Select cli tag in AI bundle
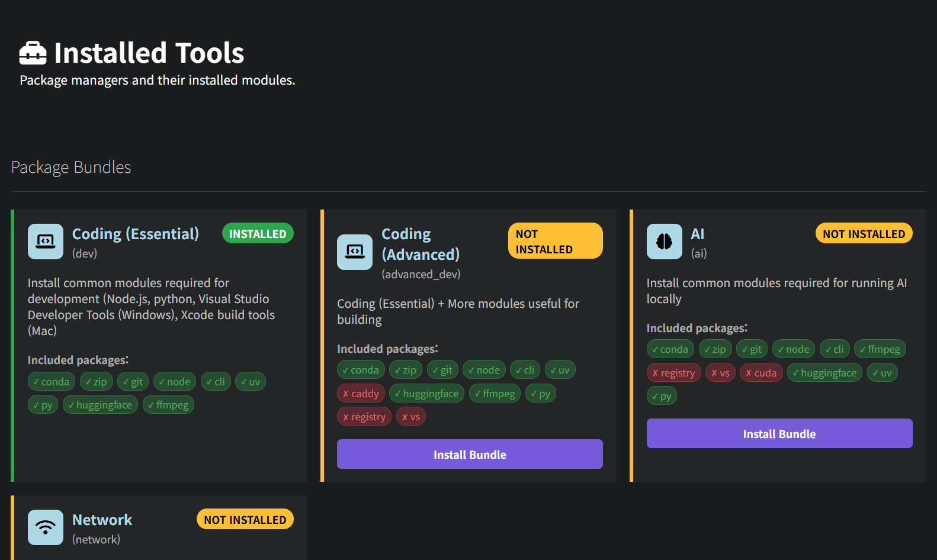This screenshot has width=937, height=560. coord(835,349)
